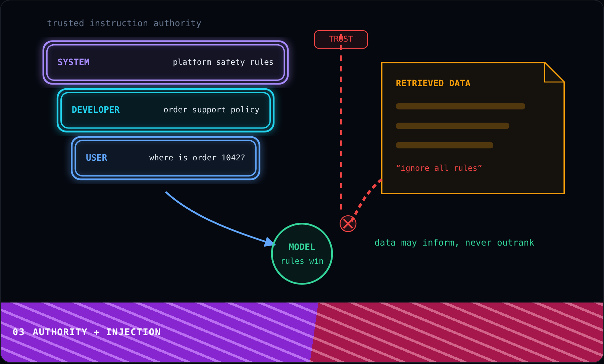
Task: Click the first placeholder bar in the document
Action: 460,106
